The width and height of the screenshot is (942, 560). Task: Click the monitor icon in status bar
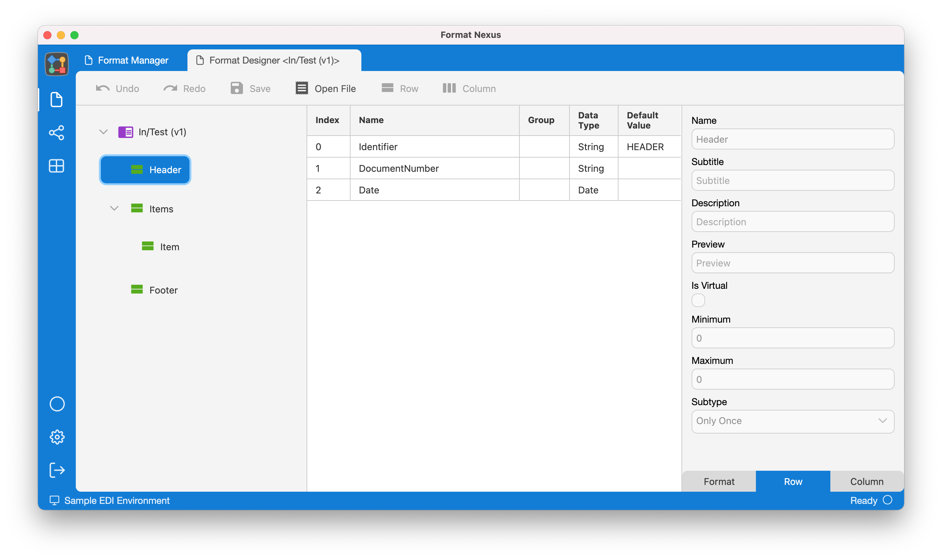click(x=54, y=500)
